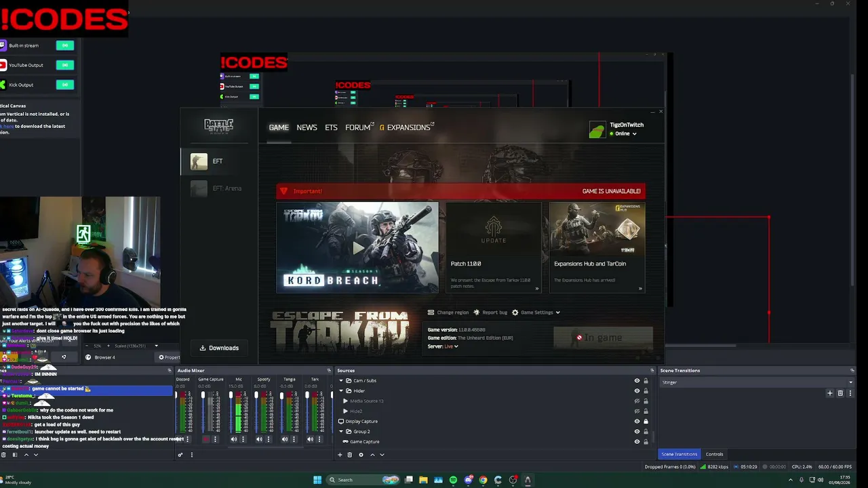Collapse the Group 2 folder
The width and height of the screenshot is (868, 488).
341,432
